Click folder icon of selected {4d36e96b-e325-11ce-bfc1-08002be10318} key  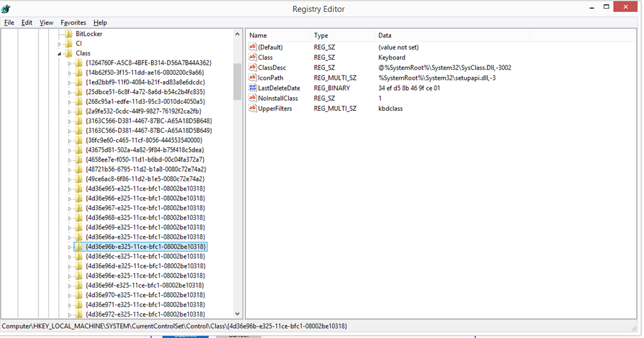[79, 247]
